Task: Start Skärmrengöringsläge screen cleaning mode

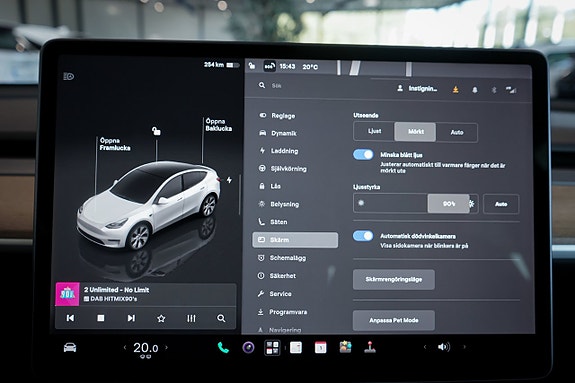Action: 394,280
